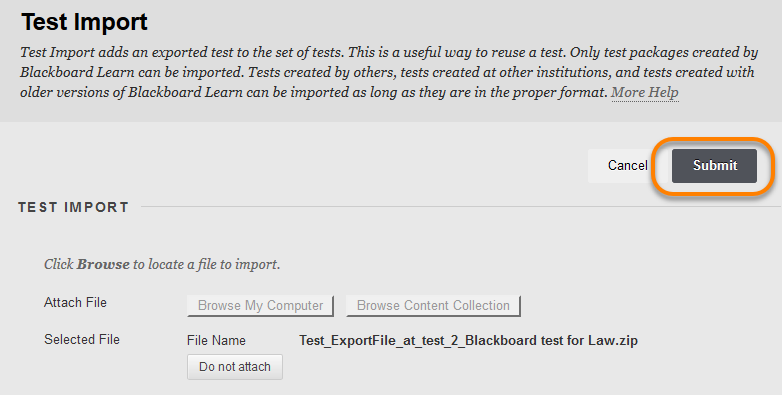The width and height of the screenshot is (782, 395).
Task: Click the bold Browse word in instructions
Action: tap(103, 264)
